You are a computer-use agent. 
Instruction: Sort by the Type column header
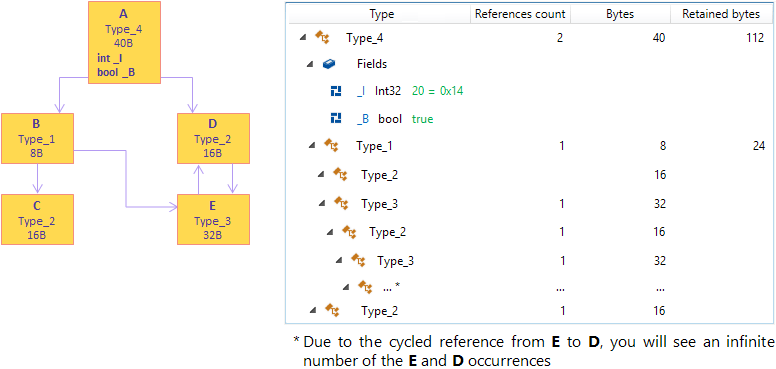tap(382, 14)
